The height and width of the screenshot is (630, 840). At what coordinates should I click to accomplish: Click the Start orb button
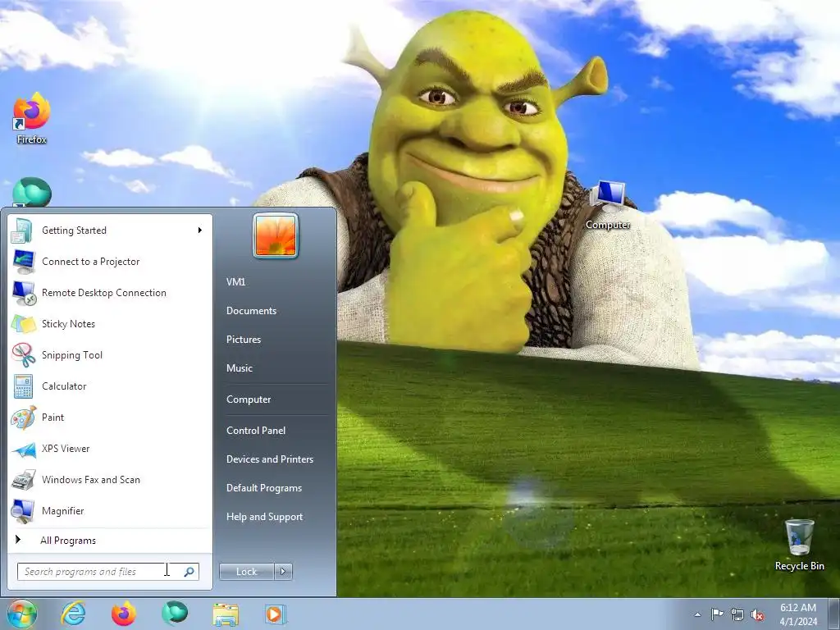[x=22, y=614]
